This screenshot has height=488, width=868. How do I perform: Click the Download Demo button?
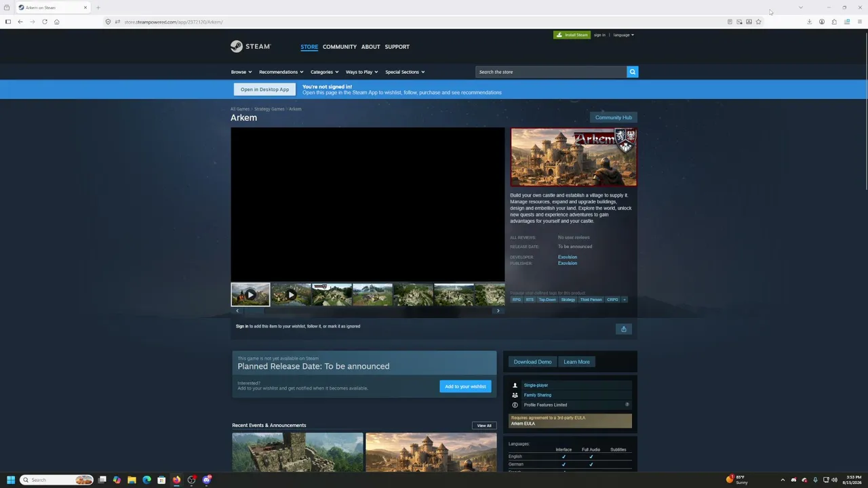click(532, 362)
